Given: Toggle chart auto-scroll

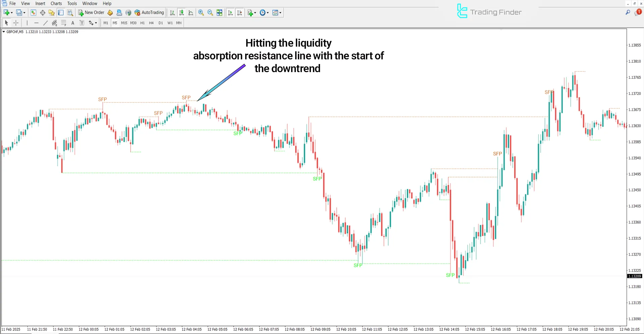Looking at the screenshot, I should coord(230,12).
